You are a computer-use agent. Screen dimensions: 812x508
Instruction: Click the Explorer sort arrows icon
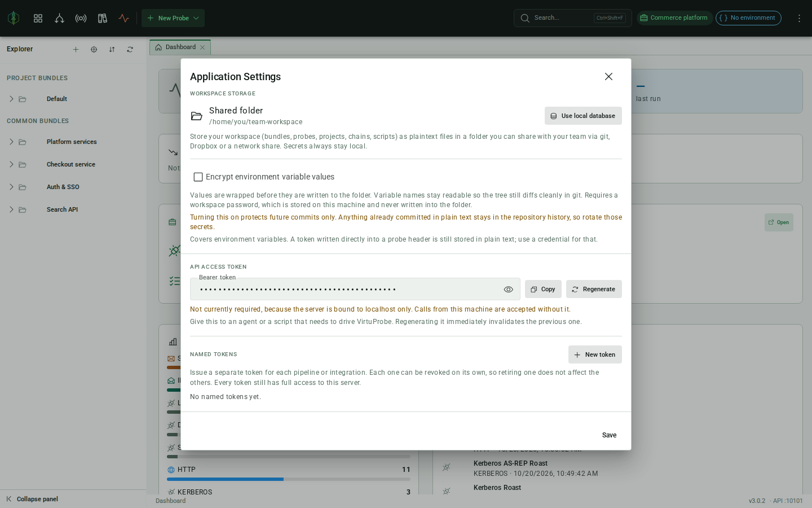pos(112,49)
